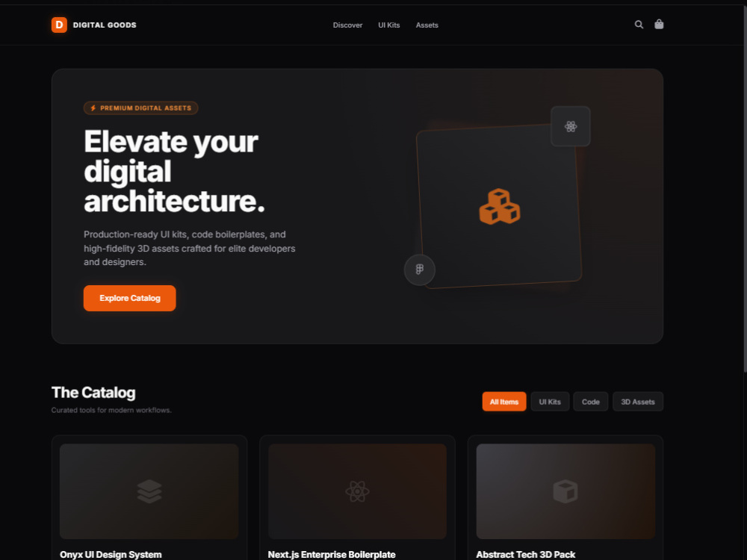Click the PREMIUM DIGITAL ASSETS badge

[140, 108]
